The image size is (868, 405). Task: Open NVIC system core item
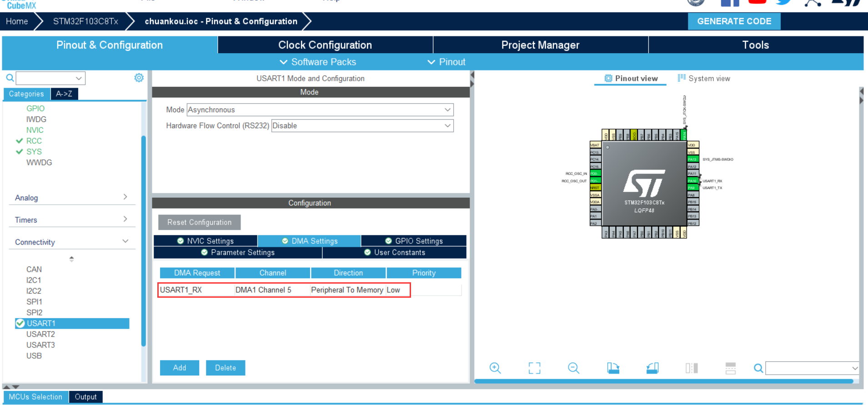point(35,130)
